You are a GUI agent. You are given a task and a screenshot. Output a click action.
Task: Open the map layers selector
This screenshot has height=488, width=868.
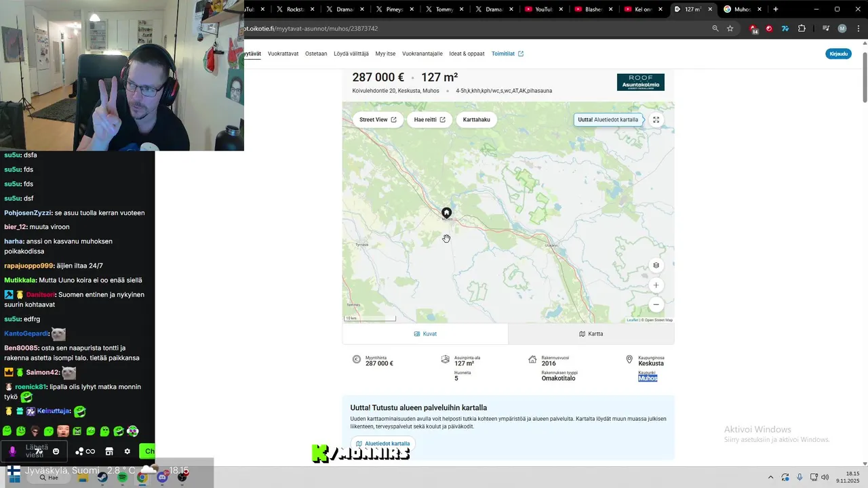coord(656,265)
